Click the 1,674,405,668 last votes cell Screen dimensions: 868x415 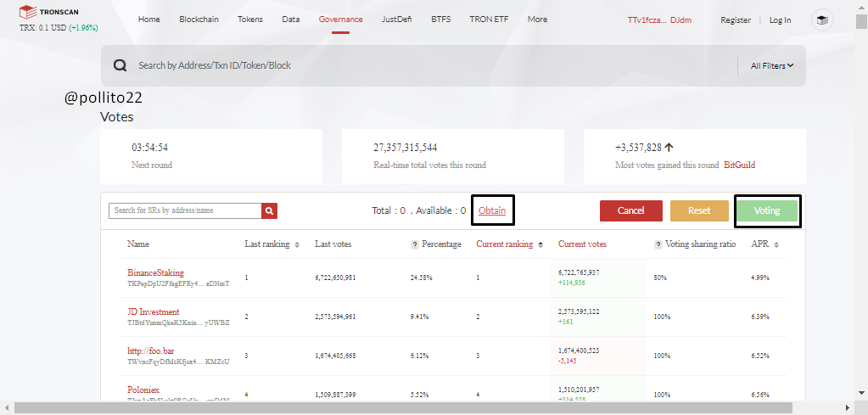coord(335,356)
